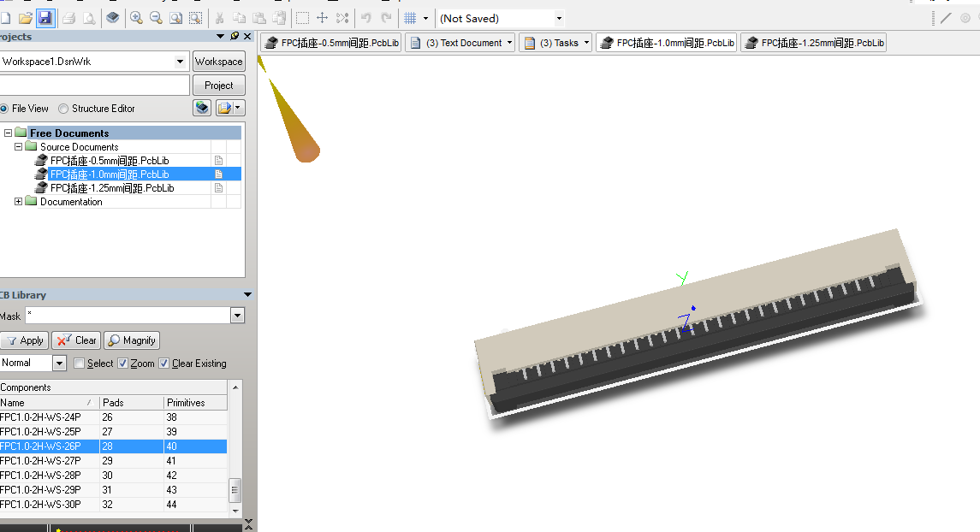
Task: Click the Primitives column header
Action: tap(195, 403)
